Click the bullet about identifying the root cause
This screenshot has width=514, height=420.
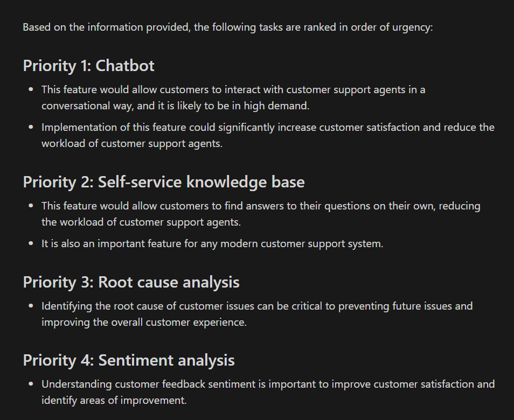[257, 314]
